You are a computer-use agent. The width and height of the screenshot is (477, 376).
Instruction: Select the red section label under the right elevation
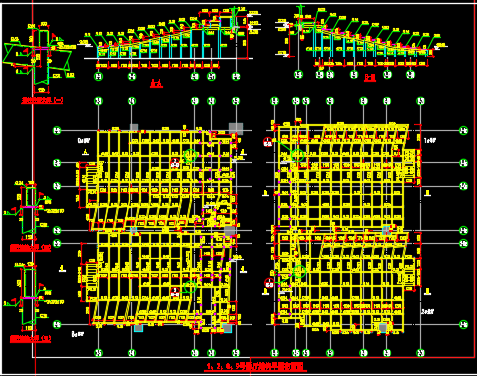point(370,78)
